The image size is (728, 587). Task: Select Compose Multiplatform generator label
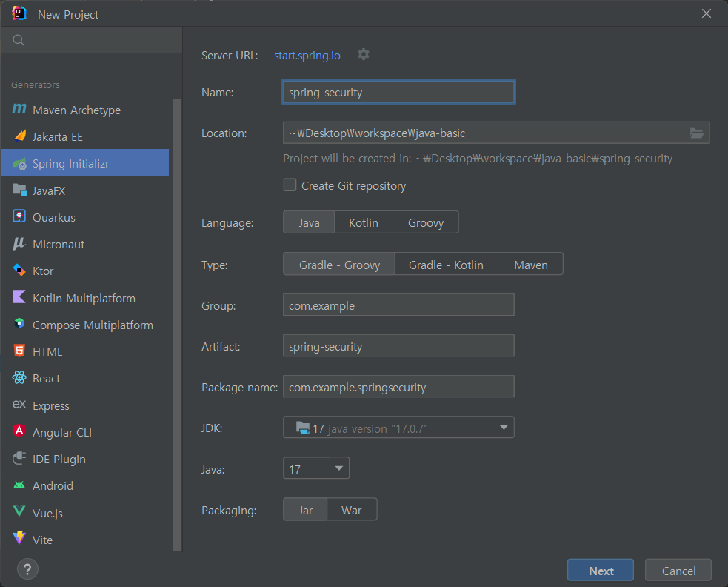pos(93,325)
